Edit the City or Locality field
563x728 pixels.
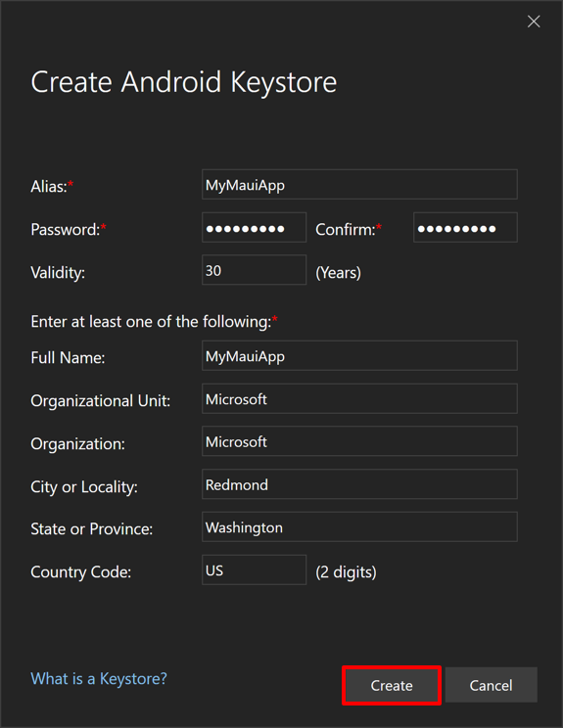pyautogui.click(x=359, y=484)
